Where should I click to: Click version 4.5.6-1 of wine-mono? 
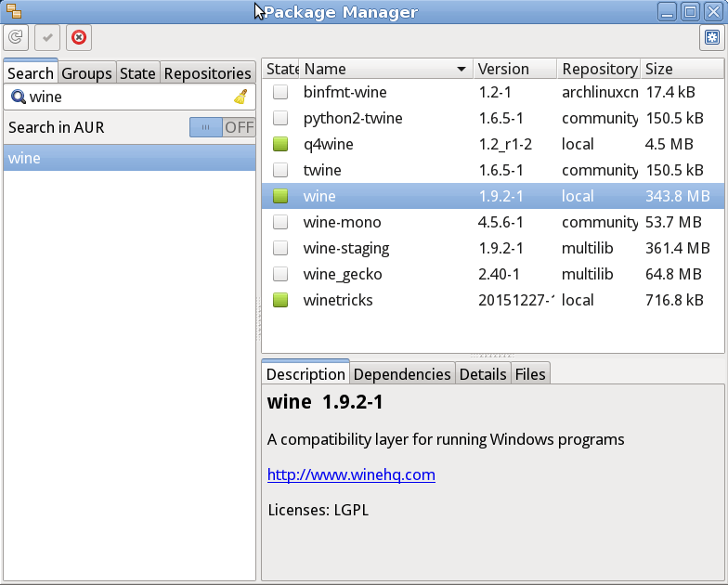[500, 222]
